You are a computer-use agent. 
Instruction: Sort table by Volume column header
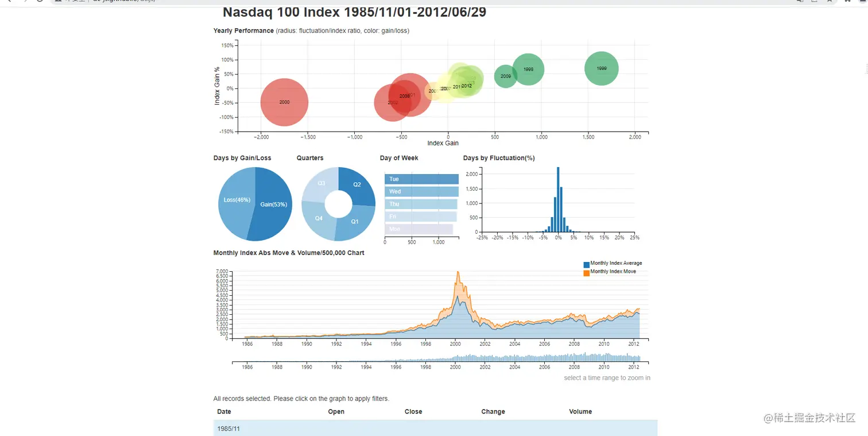(580, 412)
